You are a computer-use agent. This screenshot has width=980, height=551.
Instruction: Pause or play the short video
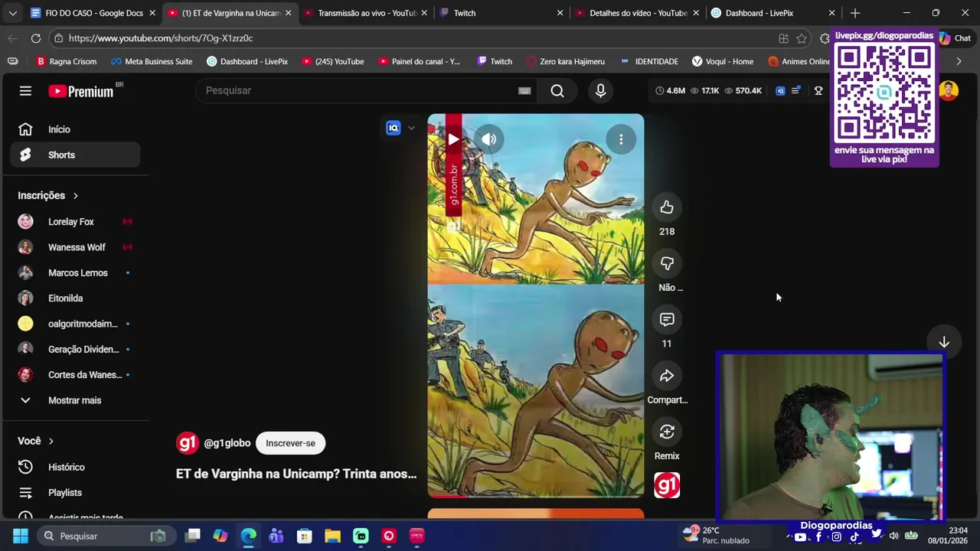point(453,139)
